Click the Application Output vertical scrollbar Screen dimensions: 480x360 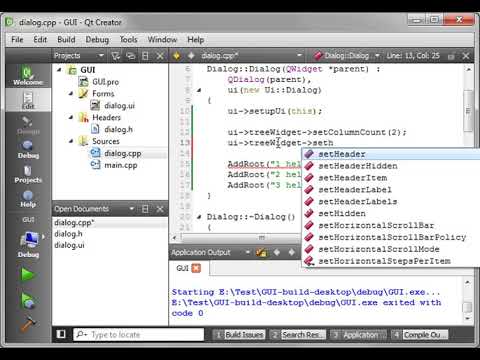pyautogui.click(x=468, y=307)
